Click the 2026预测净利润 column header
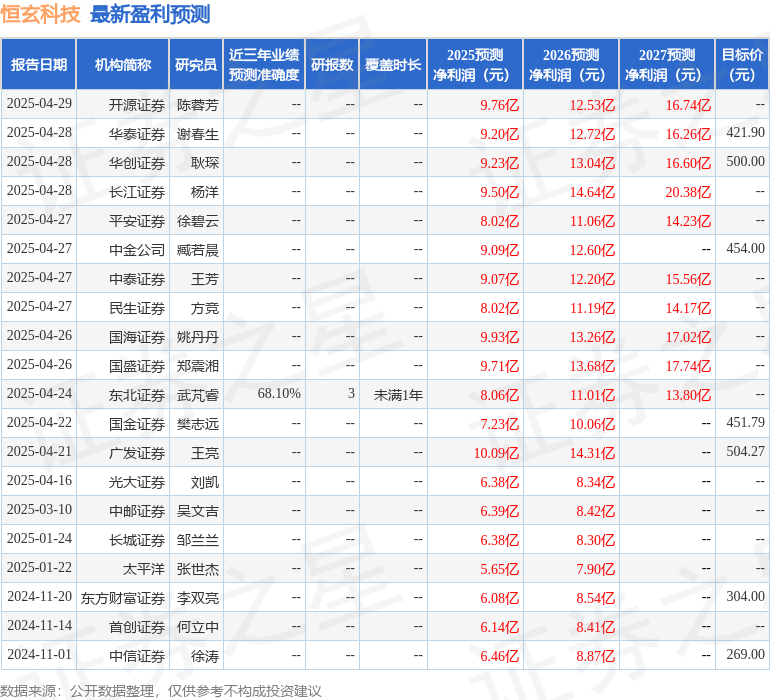The image size is (770, 700). point(571,64)
